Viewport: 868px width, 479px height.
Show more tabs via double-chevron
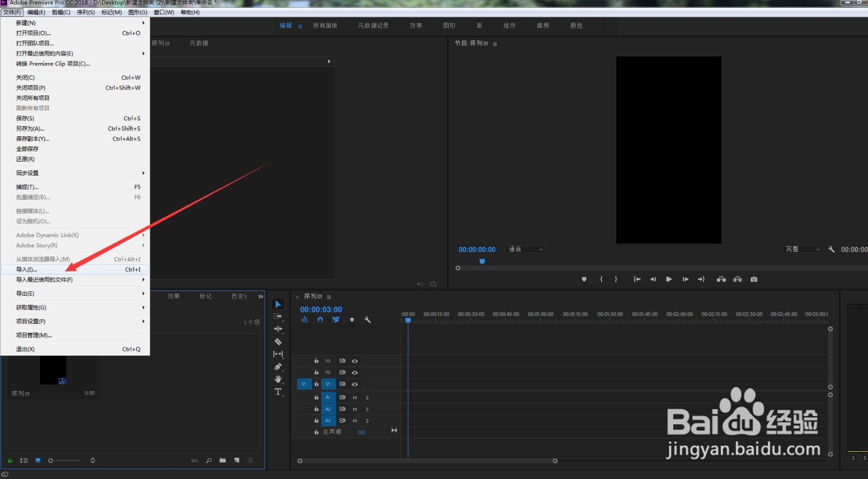pyautogui.click(x=260, y=296)
